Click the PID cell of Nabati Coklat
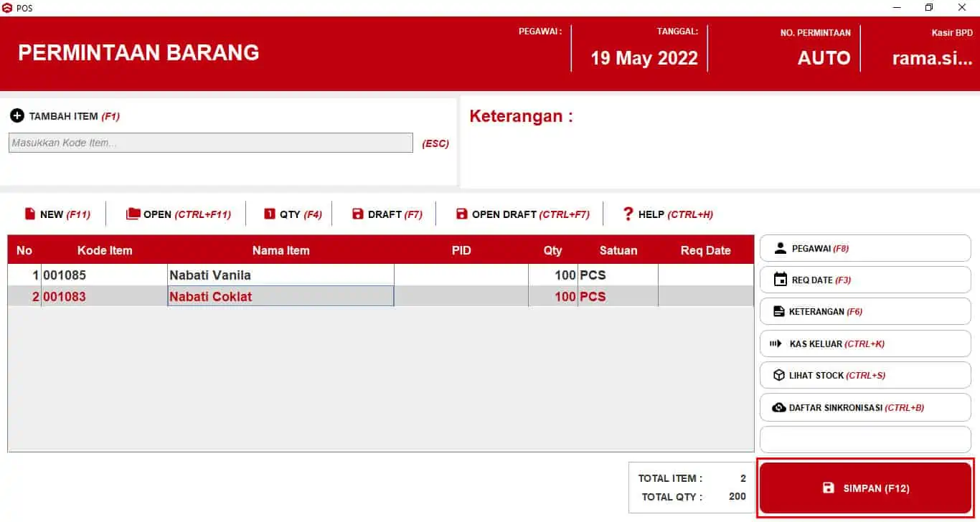The width and height of the screenshot is (980, 522). [461, 296]
